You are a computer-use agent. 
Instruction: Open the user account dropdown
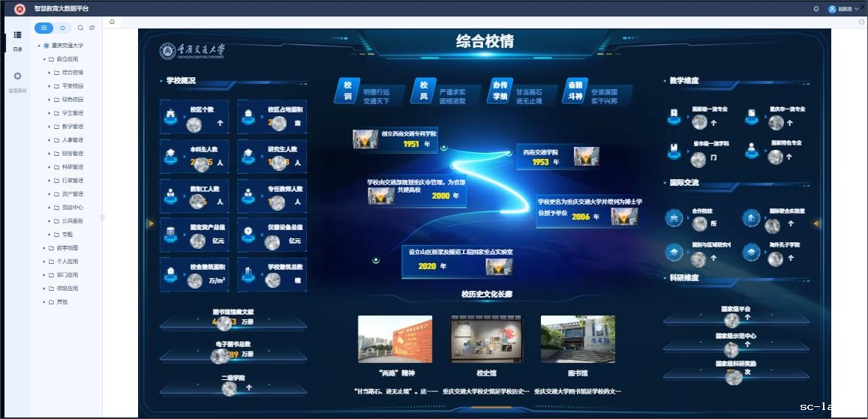[x=843, y=9]
